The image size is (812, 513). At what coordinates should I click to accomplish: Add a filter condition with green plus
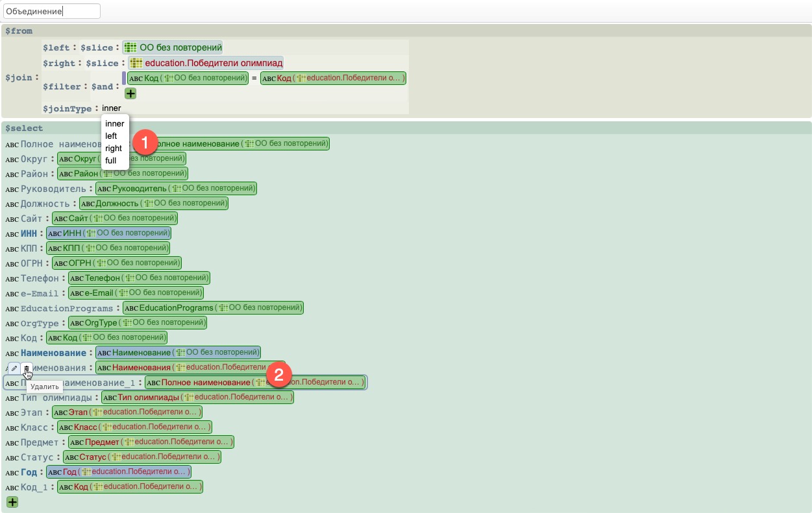click(x=130, y=93)
